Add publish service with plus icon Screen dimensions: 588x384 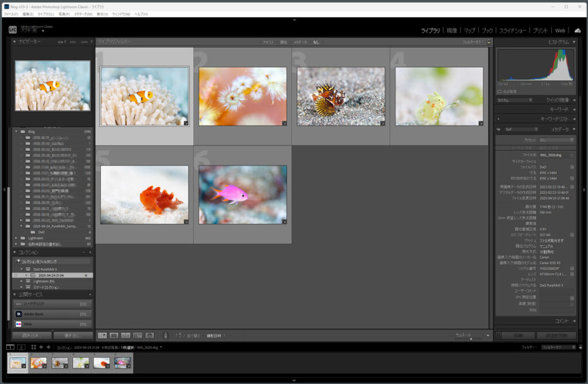(x=90, y=295)
